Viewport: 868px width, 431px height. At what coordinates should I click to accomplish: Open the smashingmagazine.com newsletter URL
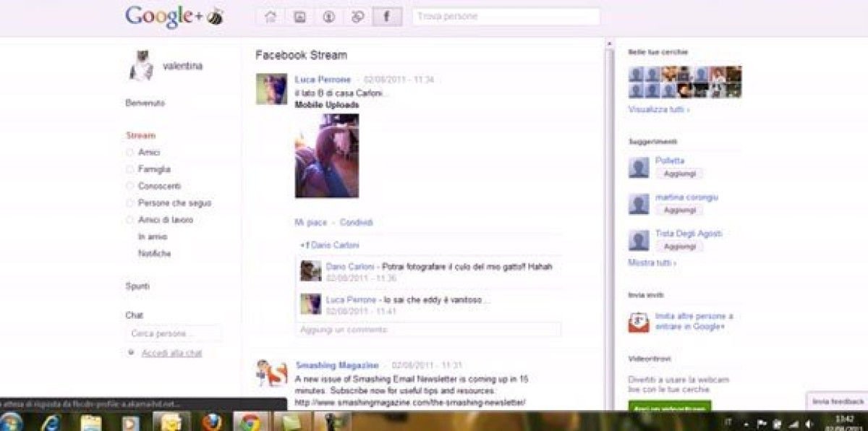(x=410, y=402)
